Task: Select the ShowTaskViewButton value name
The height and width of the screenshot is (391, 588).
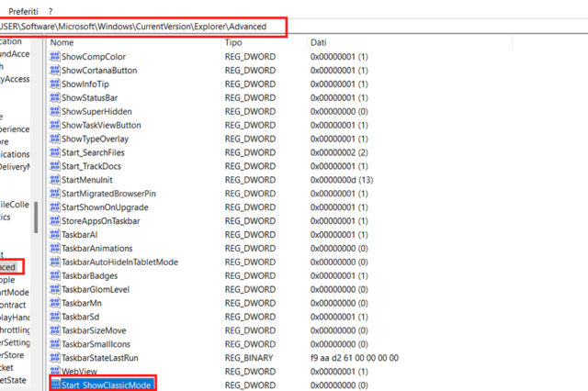Action: 101,125
